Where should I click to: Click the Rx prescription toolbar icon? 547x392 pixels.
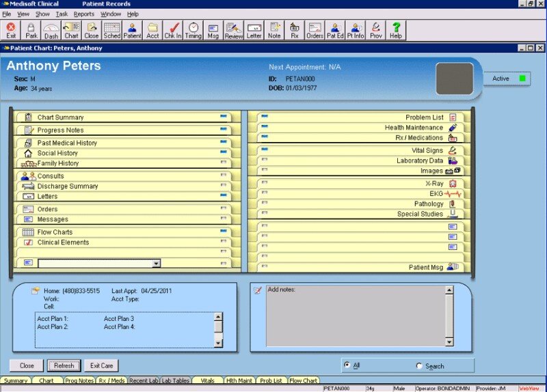(x=295, y=30)
